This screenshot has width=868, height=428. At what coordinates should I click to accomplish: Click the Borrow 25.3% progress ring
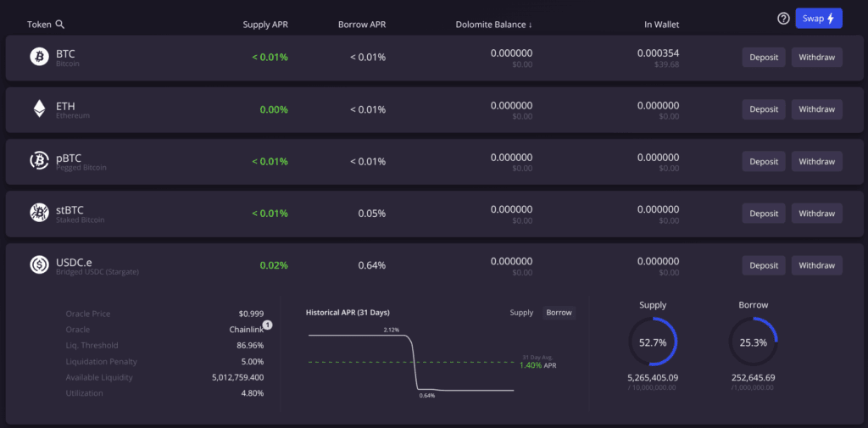coord(753,342)
